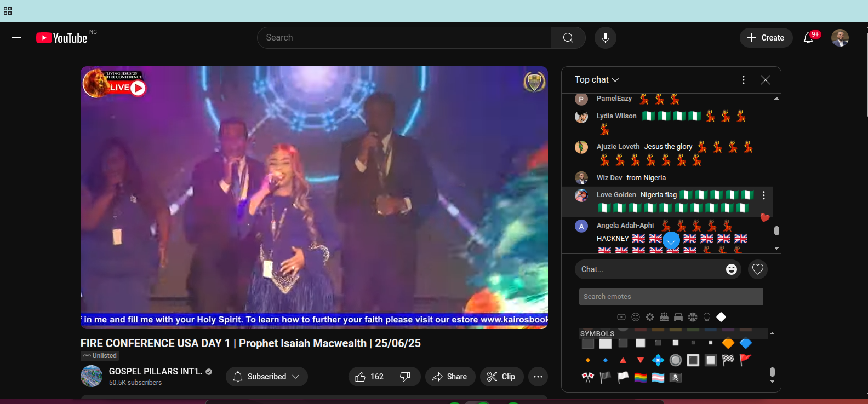Focus the Search emotes field

670,297
